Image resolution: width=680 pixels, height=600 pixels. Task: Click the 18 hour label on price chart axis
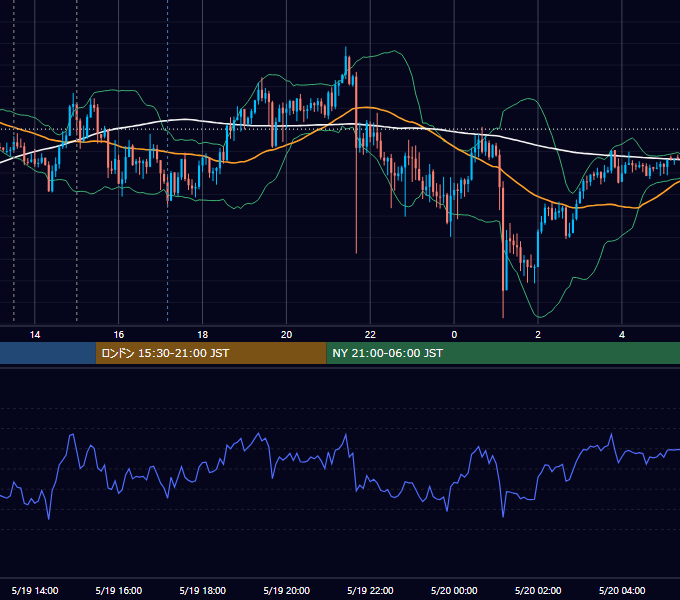203,335
